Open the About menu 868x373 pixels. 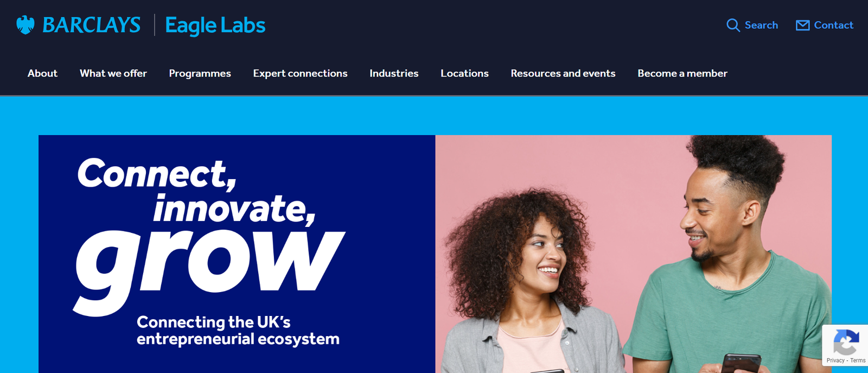(42, 73)
